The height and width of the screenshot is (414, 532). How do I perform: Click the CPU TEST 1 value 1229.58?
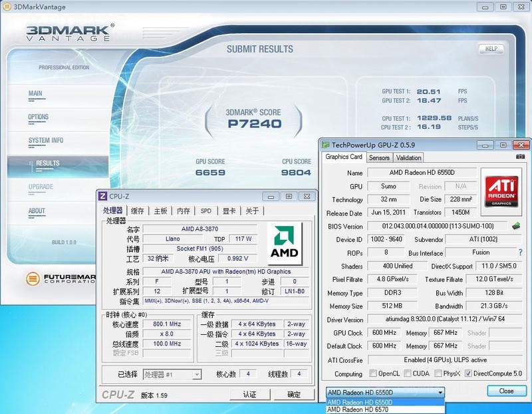434,118
